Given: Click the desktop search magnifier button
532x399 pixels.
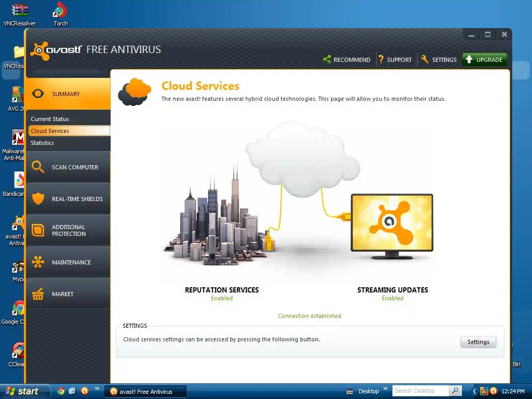Looking at the screenshot, I should click(x=455, y=391).
